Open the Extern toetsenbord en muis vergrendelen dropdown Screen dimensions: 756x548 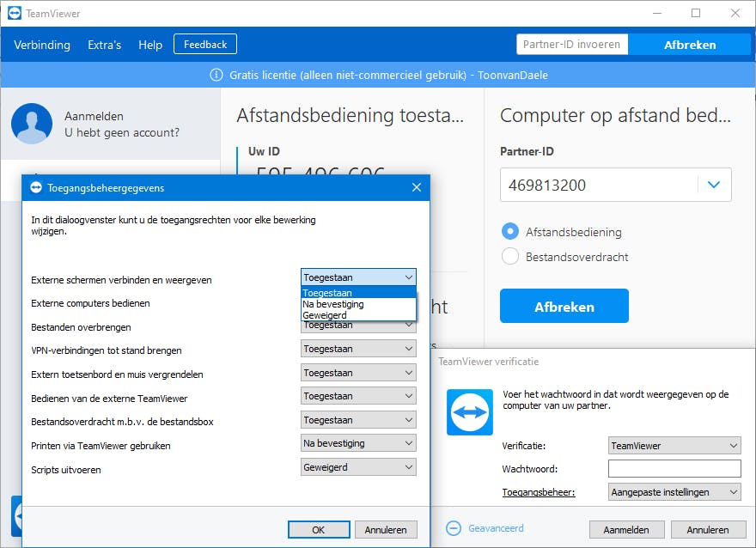358,373
